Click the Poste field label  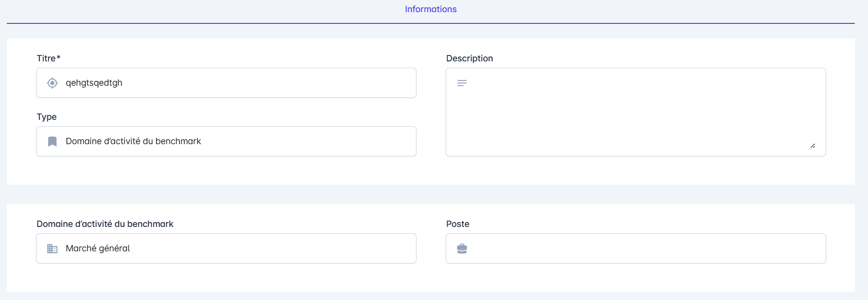[x=458, y=224]
